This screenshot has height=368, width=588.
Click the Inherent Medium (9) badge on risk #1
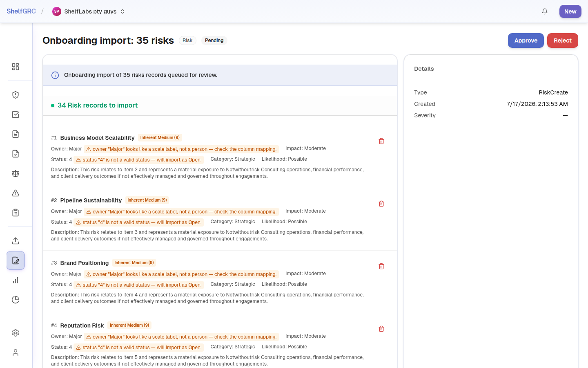160,138
